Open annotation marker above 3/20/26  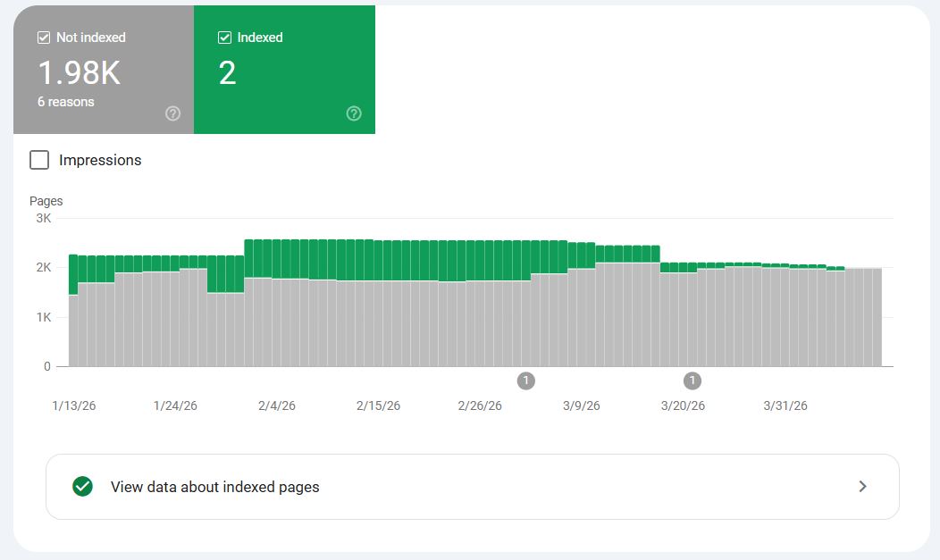point(692,381)
